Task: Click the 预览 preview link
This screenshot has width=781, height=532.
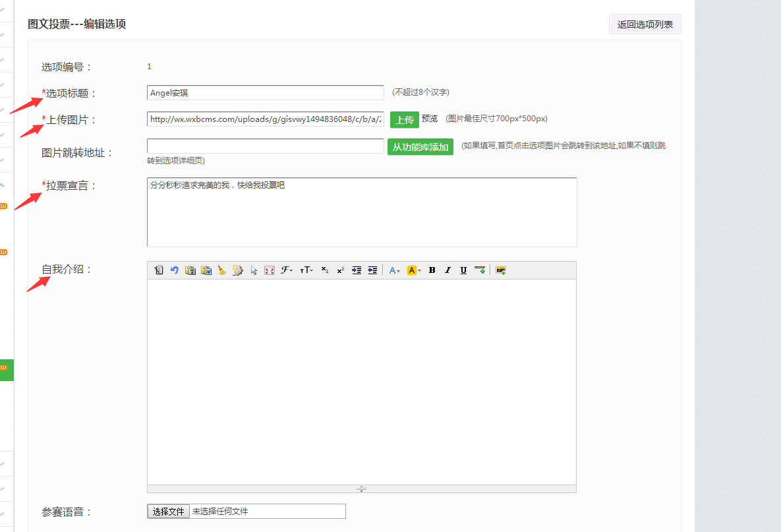Action: (429, 119)
